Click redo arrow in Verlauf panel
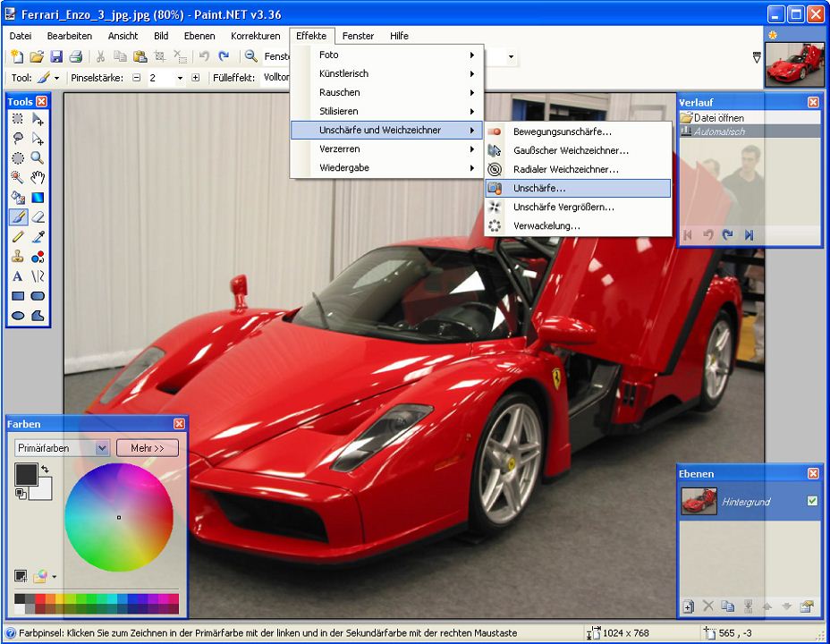Viewport: 830px width, 644px height. coord(728,234)
